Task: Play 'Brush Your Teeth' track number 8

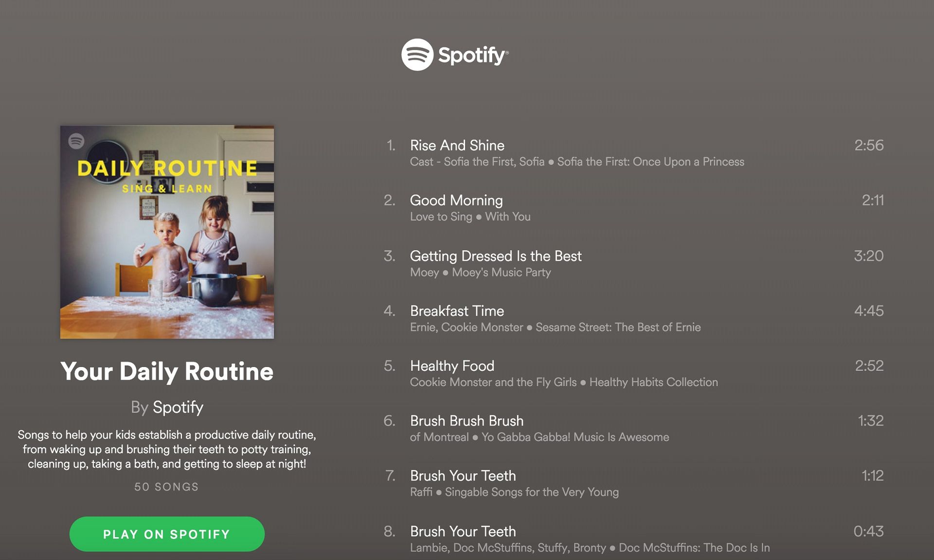Action: 463,531
